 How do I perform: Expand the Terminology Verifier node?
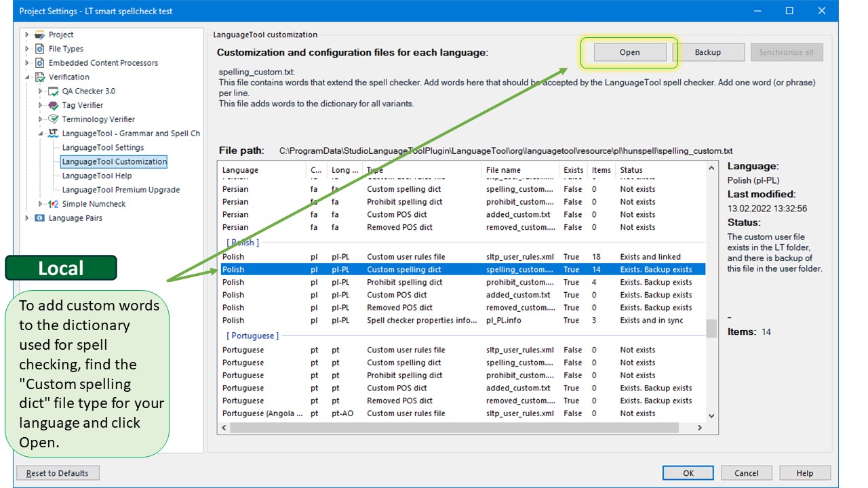click(x=41, y=119)
